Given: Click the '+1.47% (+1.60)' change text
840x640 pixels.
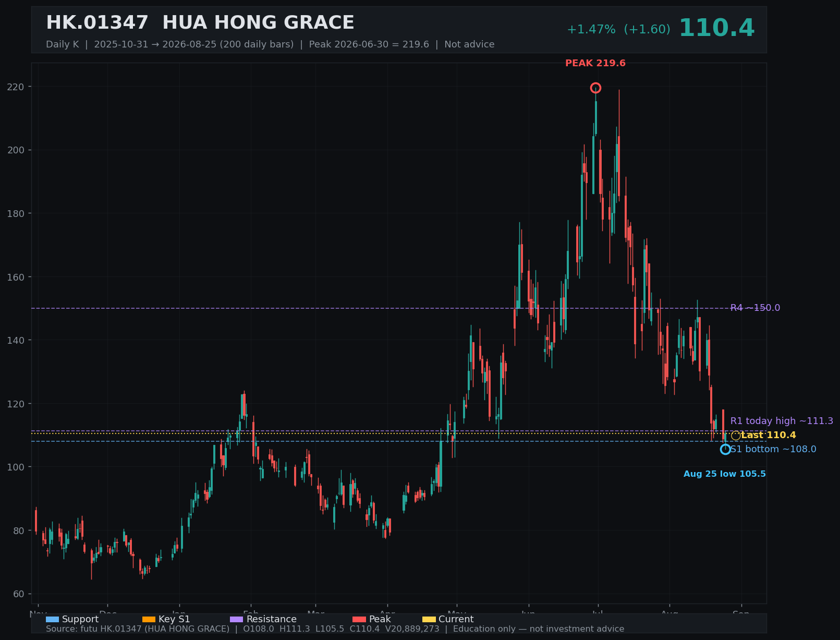Looking at the screenshot, I should 618,30.
